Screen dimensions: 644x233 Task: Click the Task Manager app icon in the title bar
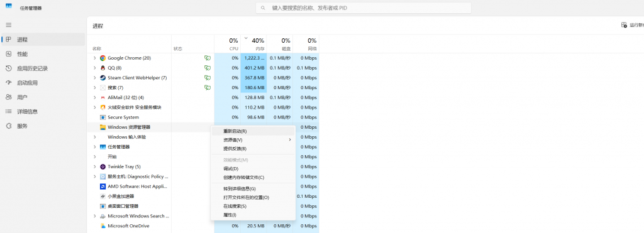(x=9, y=6)
